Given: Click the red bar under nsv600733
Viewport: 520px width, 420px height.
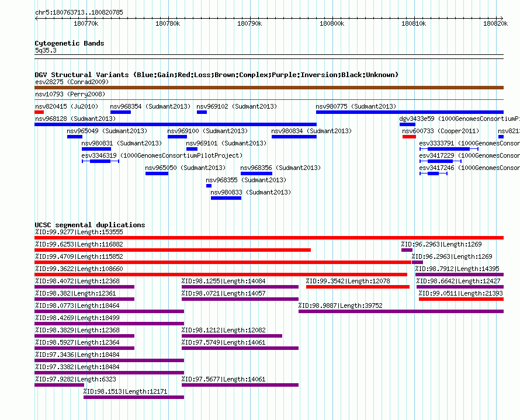Looking at the screenshot, I should [409, 137].
